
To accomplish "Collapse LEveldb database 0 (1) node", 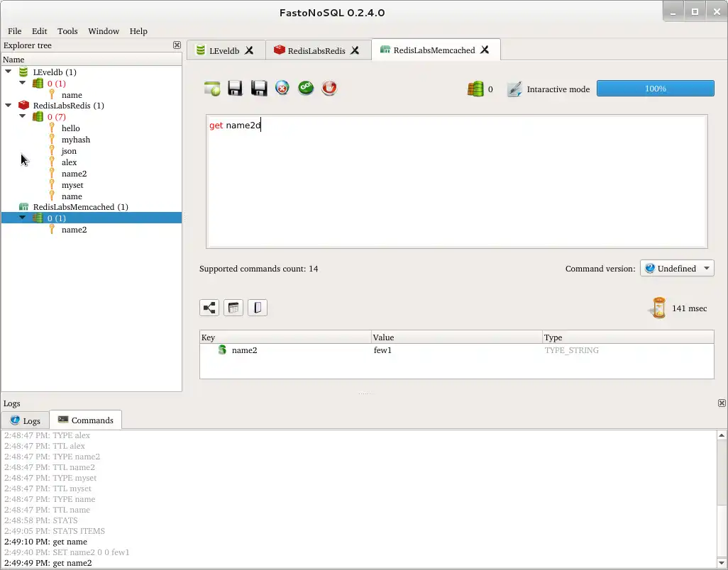I will pyautogui.click(x=22, y=83).
